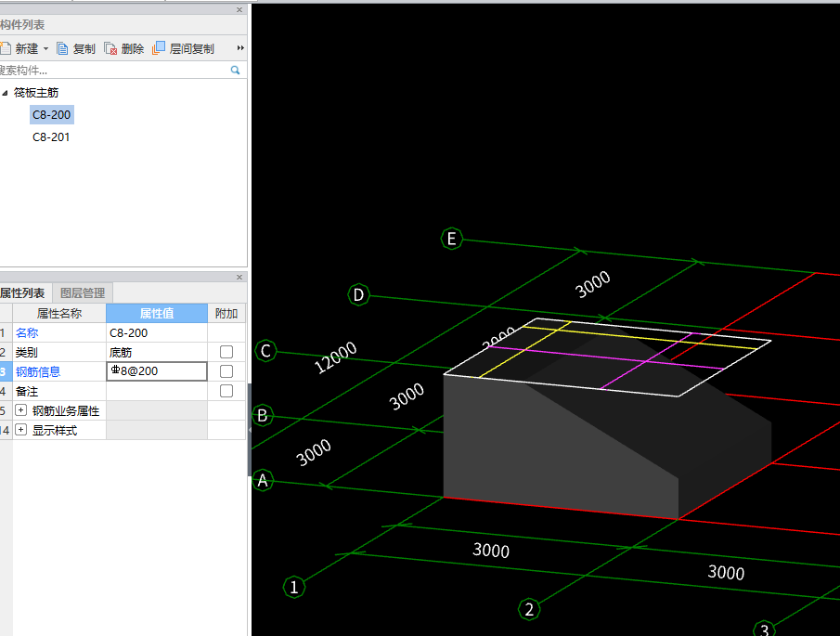Click the panel splitter collapse handle
The image size is (840, 636).
tap(250, 430)
